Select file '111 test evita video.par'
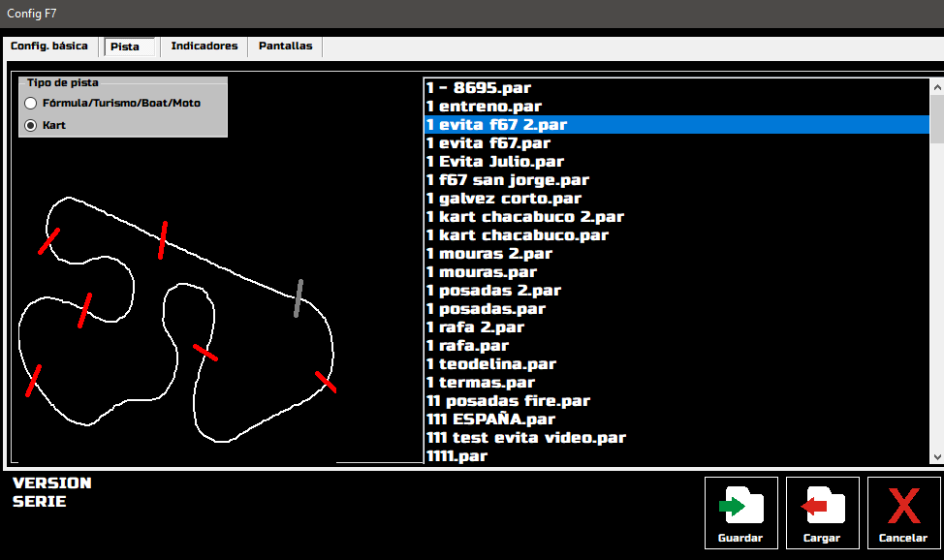The image size is (944, 560). pyautogui.click(x=677, y=438)
